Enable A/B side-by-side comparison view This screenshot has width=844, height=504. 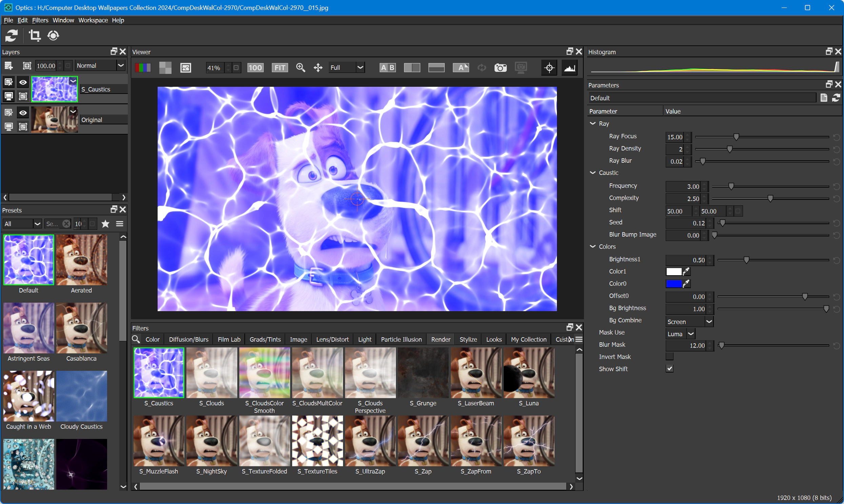click(x=387, y=67)
